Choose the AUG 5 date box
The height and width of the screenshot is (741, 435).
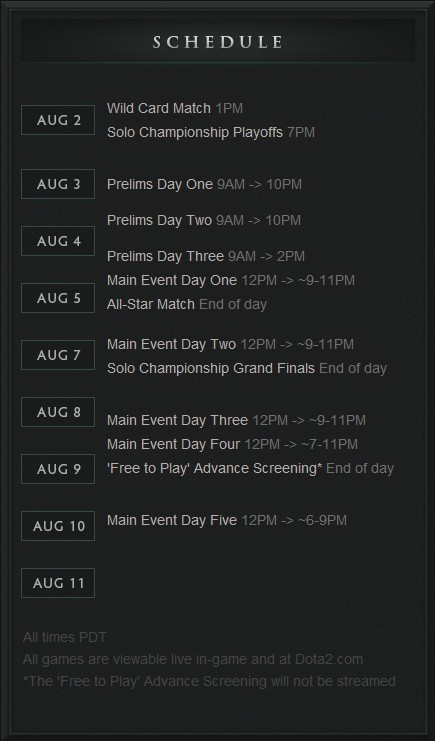58,298
